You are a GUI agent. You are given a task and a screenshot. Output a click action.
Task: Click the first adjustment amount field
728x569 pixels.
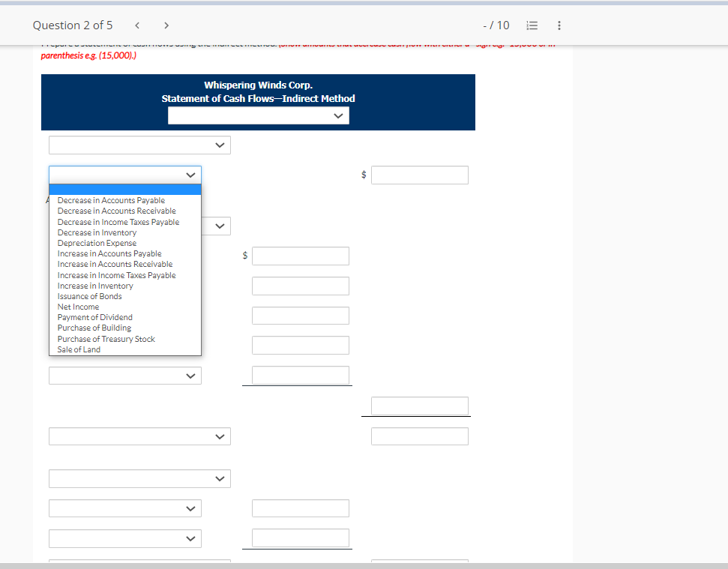[300, 256]
